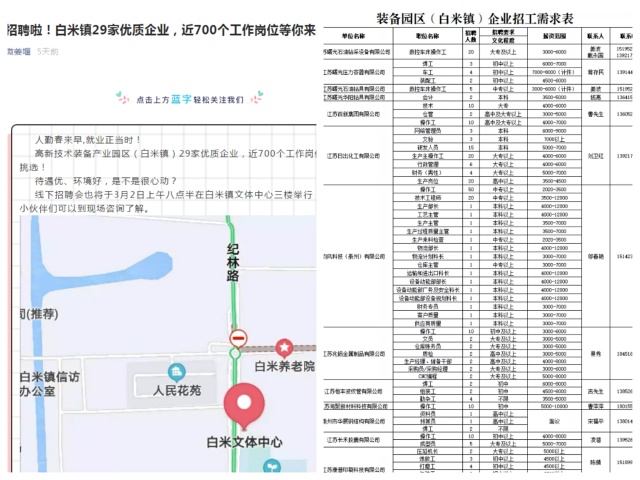Click the red location pin above 白米文体中心
640x480 pixels.
[244, 404]
